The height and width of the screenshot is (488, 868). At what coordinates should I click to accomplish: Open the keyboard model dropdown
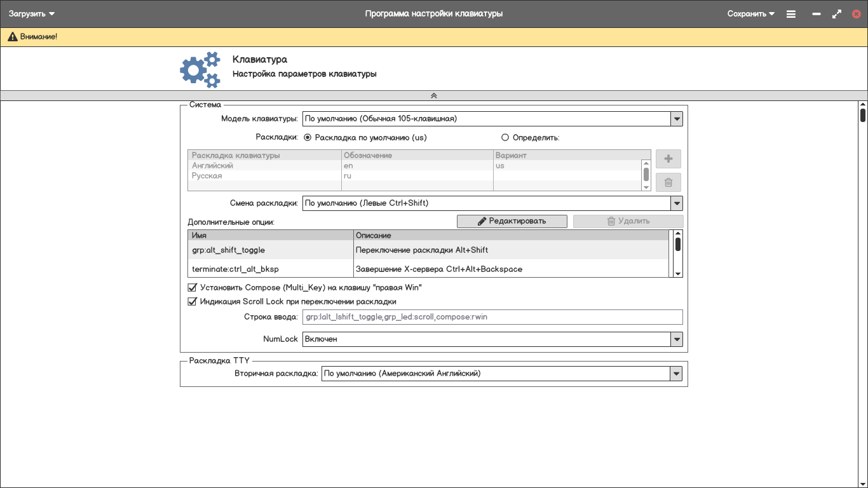(x=676, y=119)
